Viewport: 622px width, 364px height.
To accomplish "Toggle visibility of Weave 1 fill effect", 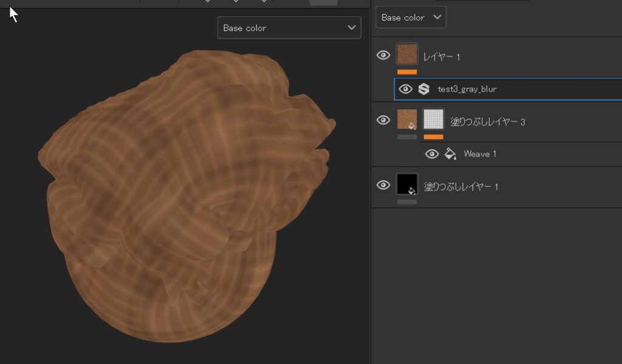I will [x=431, y=154].
